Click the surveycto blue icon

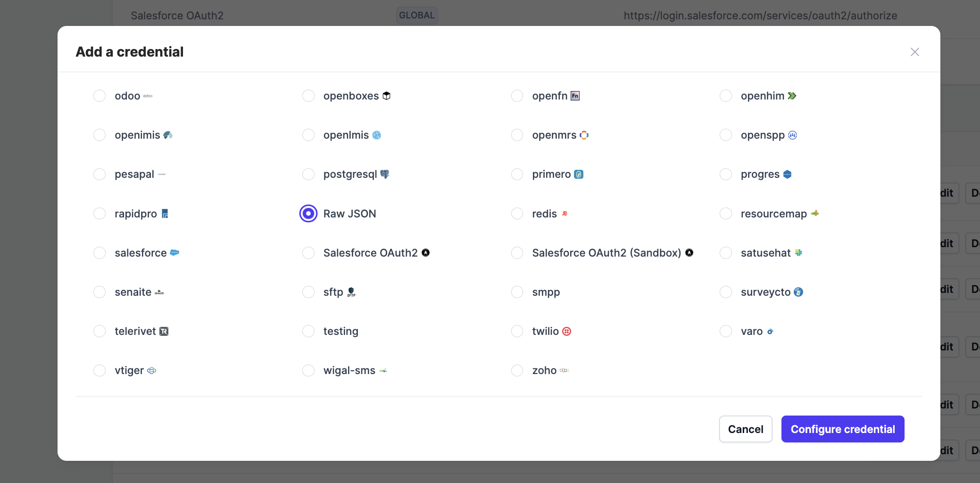tap(798, 292)
